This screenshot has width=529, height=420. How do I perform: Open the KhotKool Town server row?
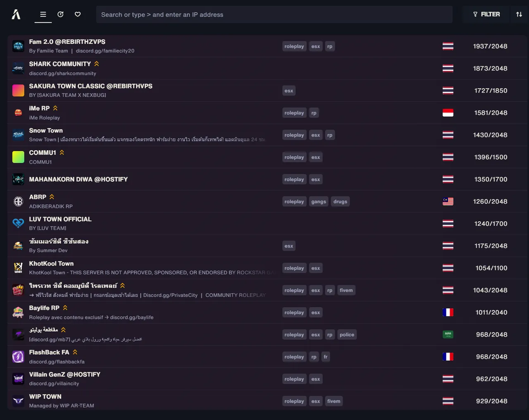[267, 268]
